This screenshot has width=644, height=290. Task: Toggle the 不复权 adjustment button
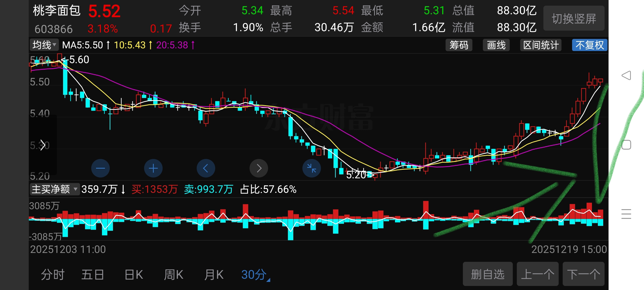589,45
